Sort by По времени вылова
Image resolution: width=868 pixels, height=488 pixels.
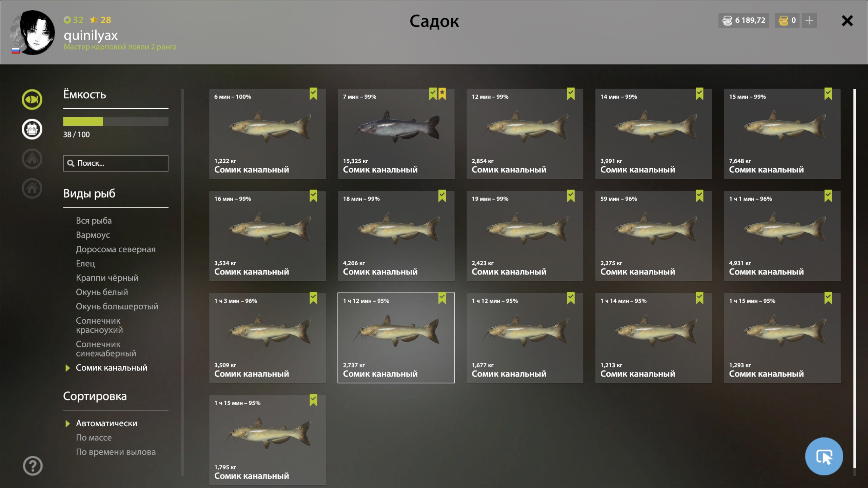[116, 452]
